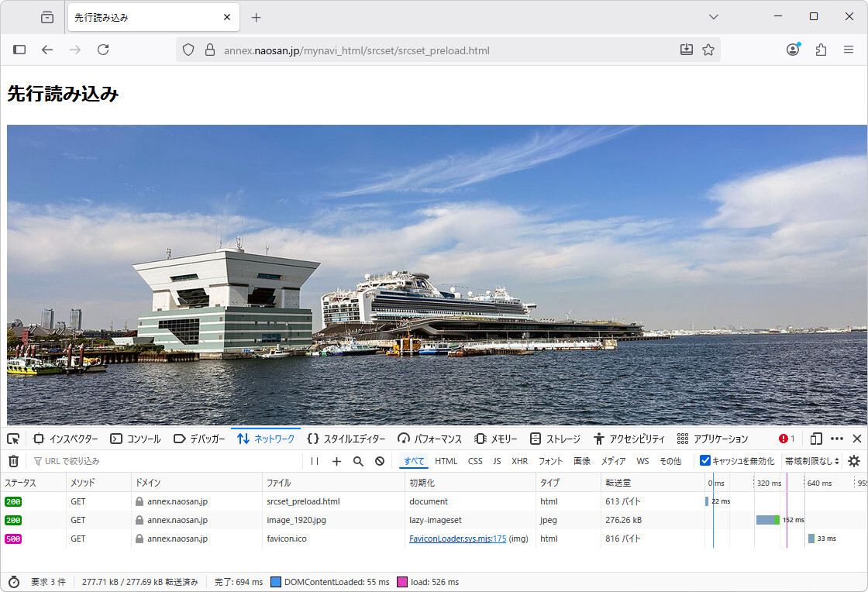This screenshot has width=868, height=592.
Task: Bookmark this page with star icon
Action: [708, 50]
